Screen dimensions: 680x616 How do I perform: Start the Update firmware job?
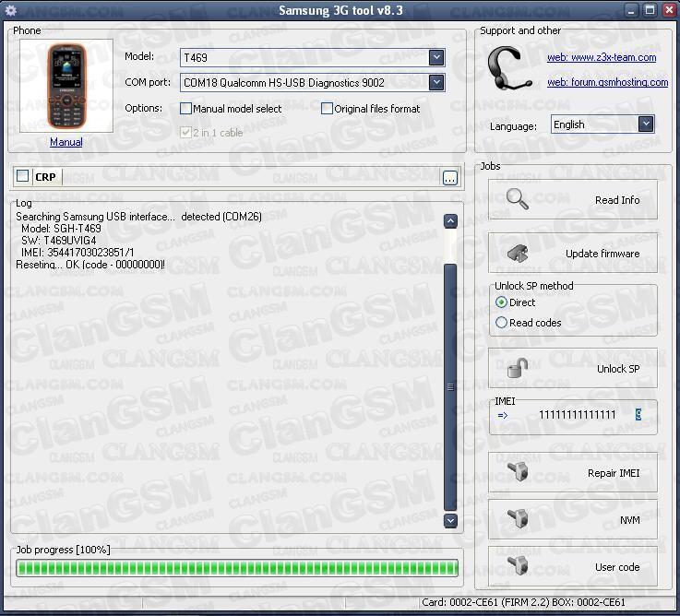[x=572, y=254]
